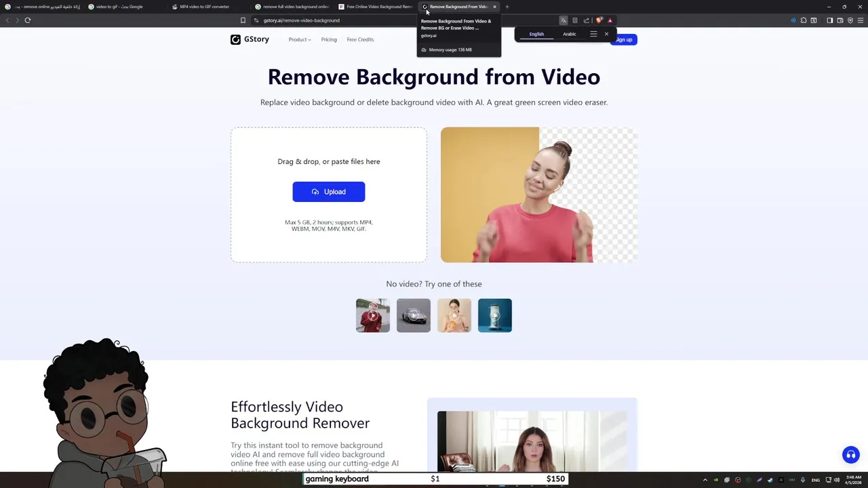The width and height of the screenshot is (868, 488).
Task: Click the 'No video? Try one of these' text
Action: coord(434,284)
